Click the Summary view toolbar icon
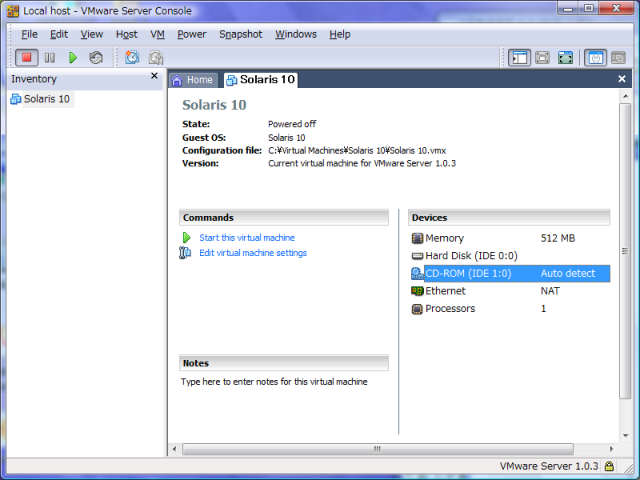 [595, 58]
